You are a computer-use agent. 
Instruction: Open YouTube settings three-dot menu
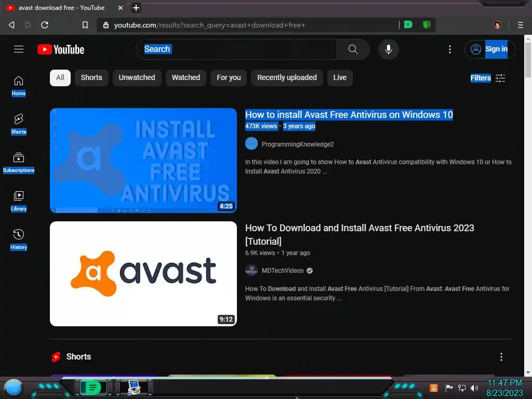pyautogui.click(x=450, y=49)
